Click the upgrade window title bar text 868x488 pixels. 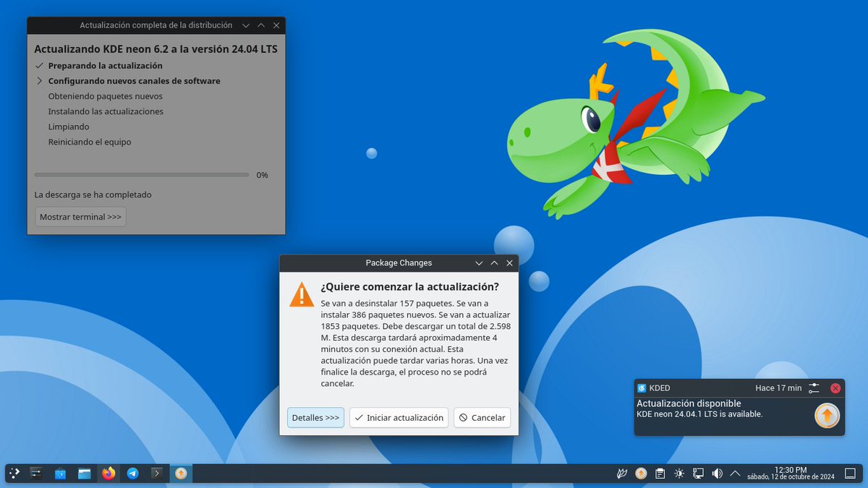(156, 25)
